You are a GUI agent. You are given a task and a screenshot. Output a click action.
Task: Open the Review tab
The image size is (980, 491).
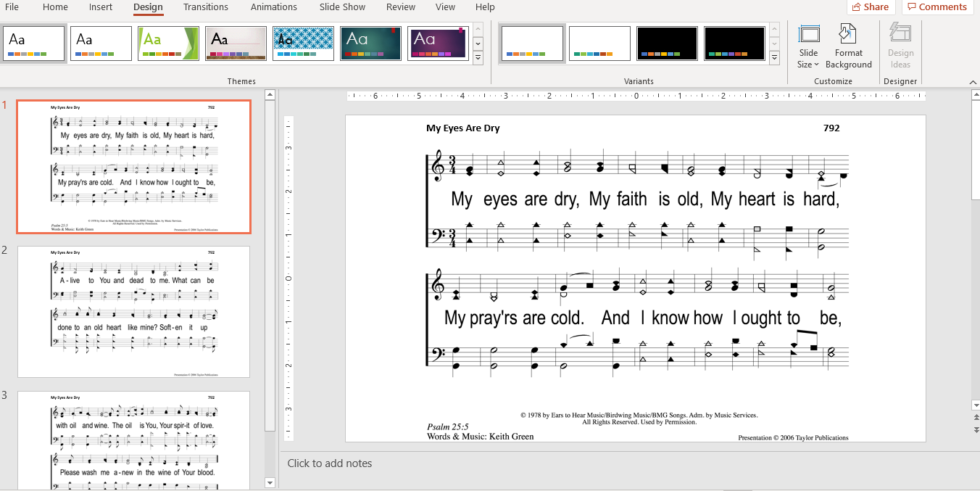click(x=401, y=7)
